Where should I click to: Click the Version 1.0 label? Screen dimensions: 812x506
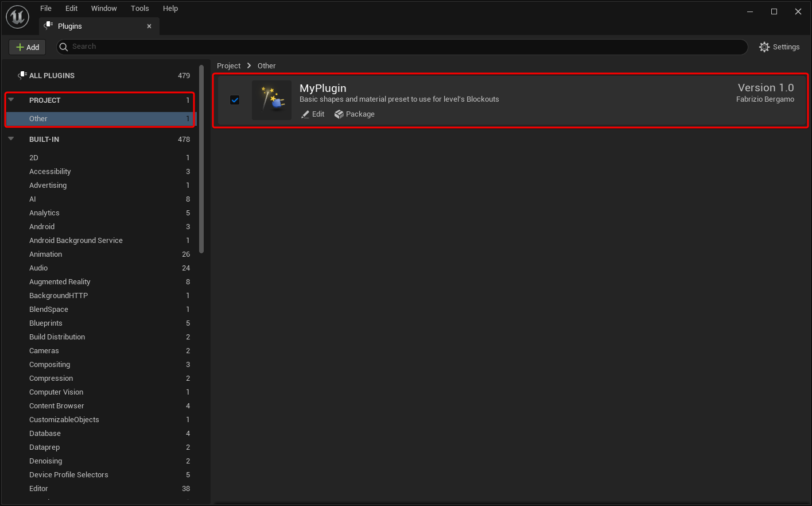point(766,88)
